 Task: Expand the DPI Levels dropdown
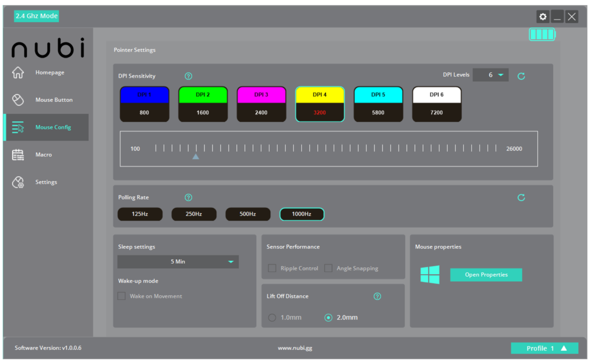point(491,75)
